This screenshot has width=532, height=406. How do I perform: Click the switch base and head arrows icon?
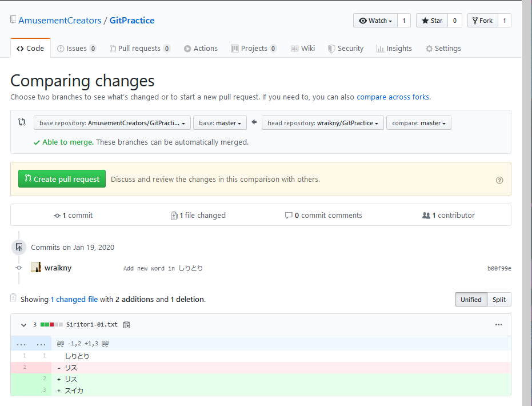(22, 122)
